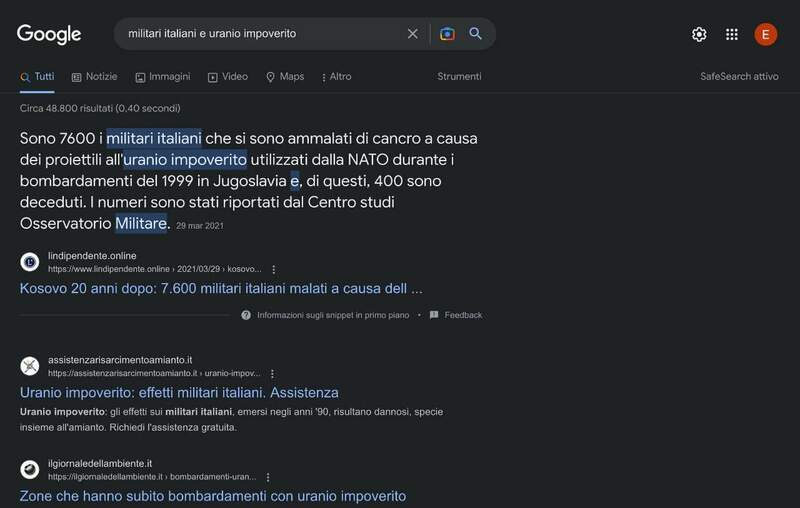Click inside the search query input field
This screenshot has width=800, height=508.
pyautogui.click(x=260, y=34)
